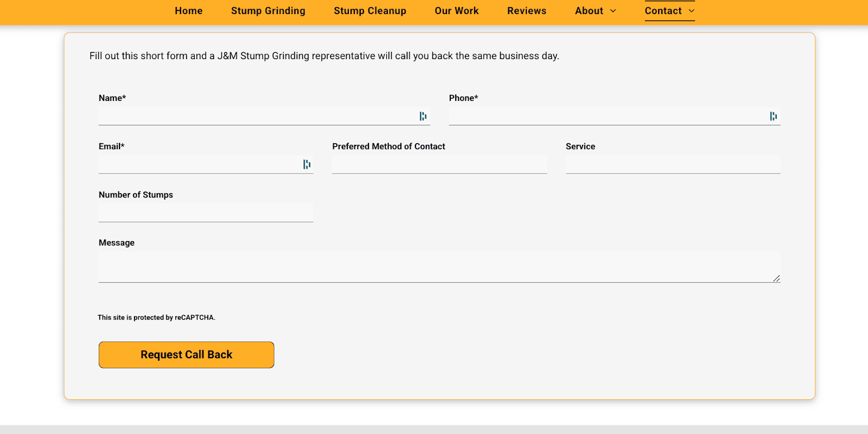Open the Preferred Method of Contact field

coord(439,164)
